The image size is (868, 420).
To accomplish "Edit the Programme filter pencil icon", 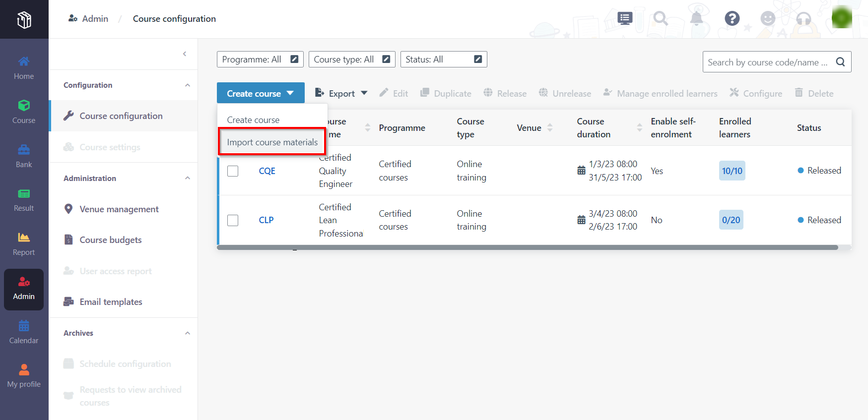I will 294,59.
